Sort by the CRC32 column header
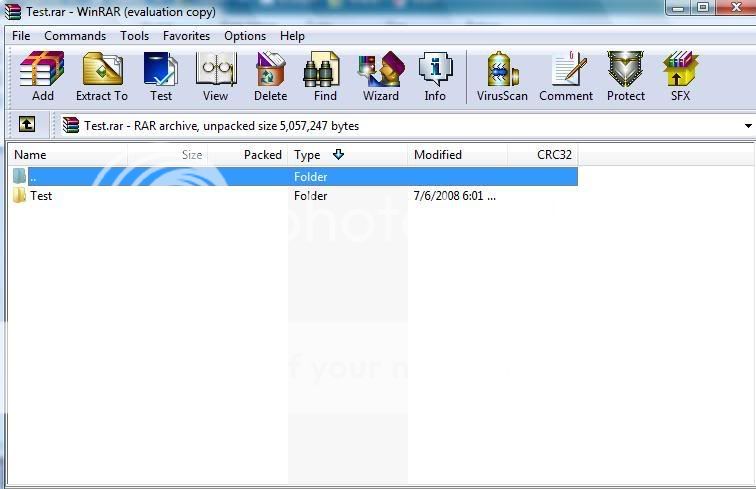The width and height of the screenshot is (756, 489). pyautogui.click(x=542, y=155)
